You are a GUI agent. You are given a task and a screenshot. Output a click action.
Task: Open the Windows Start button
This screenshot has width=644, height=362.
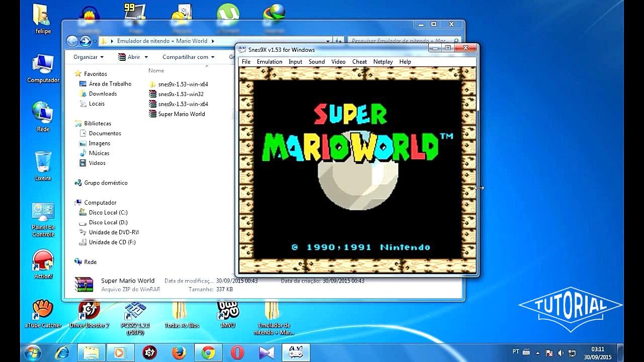(x=33, y=352)
